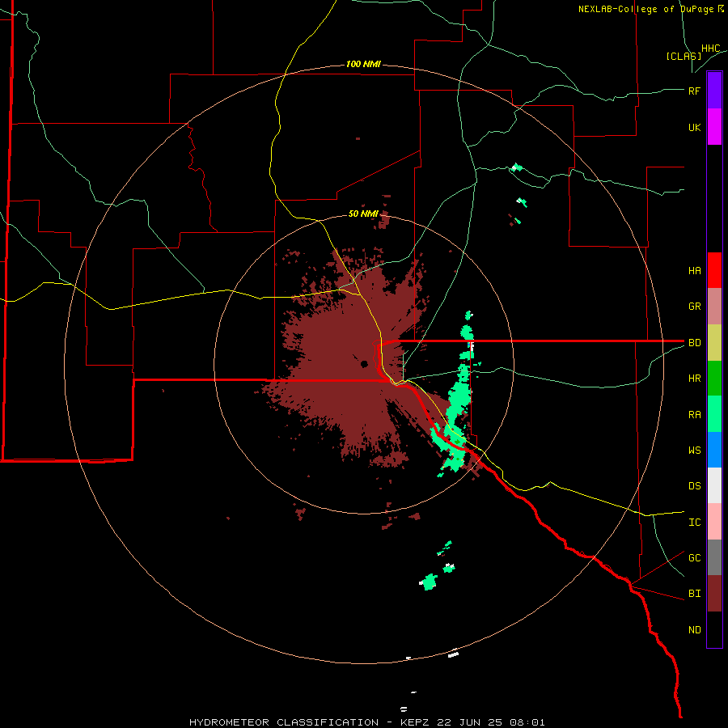
Task: Click the HHC product label
Action: tap(711, 49)
